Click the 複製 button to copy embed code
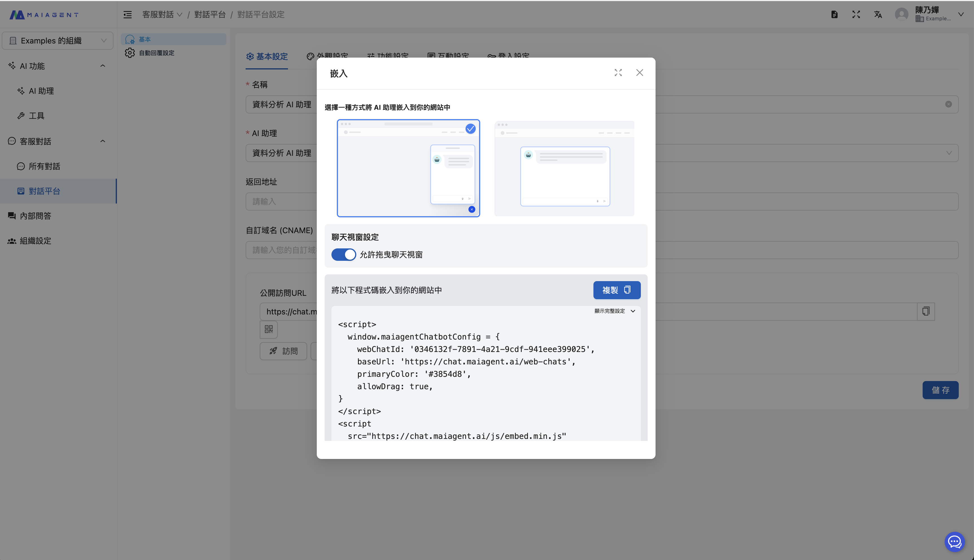The height and width of the screenshot is (560, 974). [x=617, y=290]
